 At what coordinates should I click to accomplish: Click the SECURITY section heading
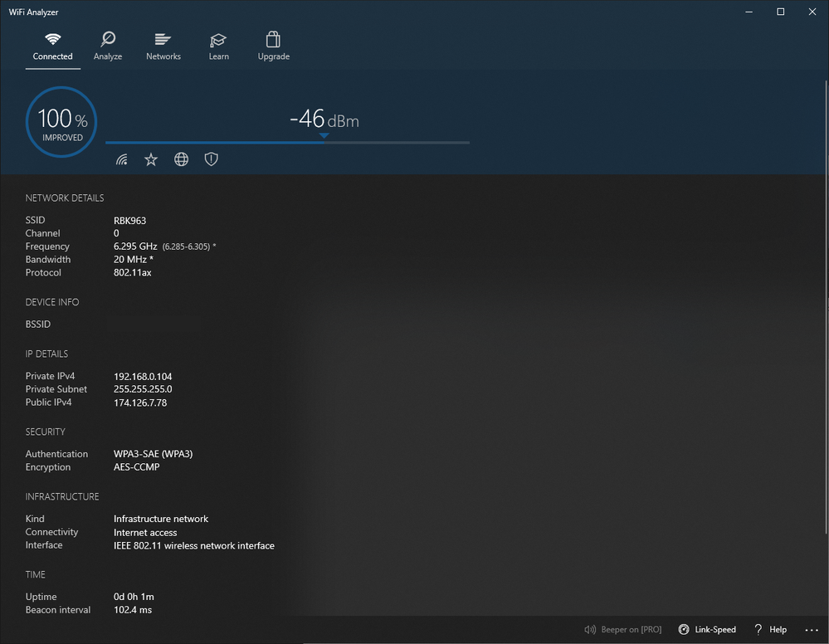click(46, 432)
